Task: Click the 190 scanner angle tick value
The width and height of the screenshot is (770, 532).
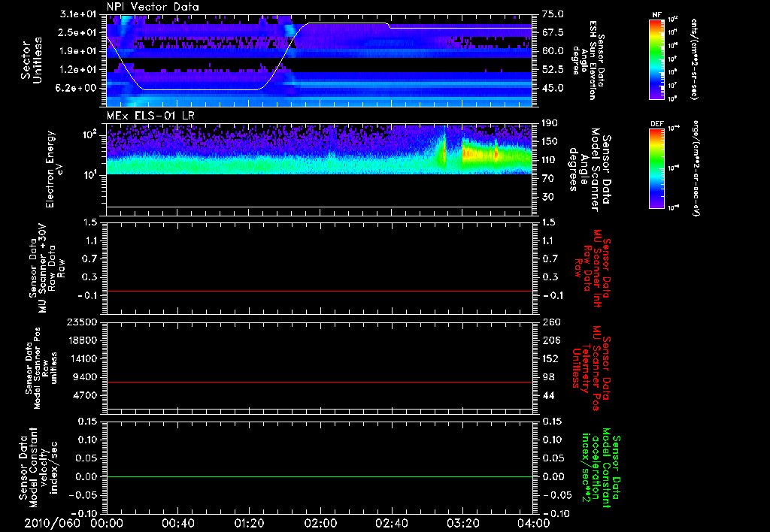Action: coord(550,123)
